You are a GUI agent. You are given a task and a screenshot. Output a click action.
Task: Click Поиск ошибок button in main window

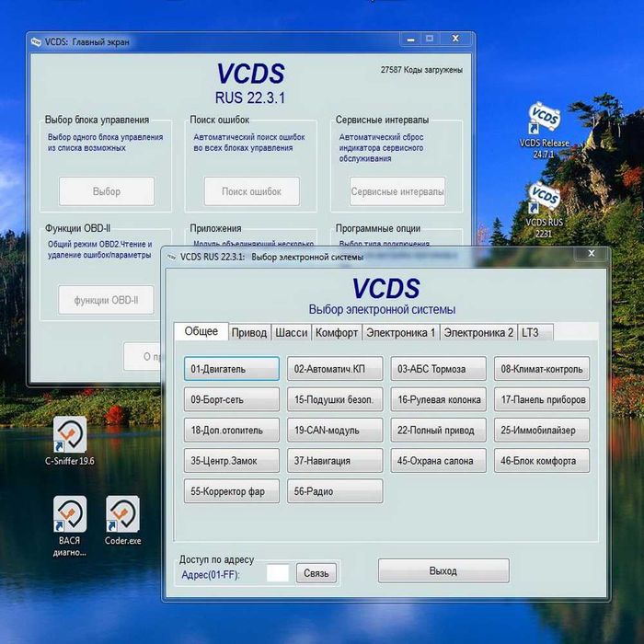[x=252, y=191]
